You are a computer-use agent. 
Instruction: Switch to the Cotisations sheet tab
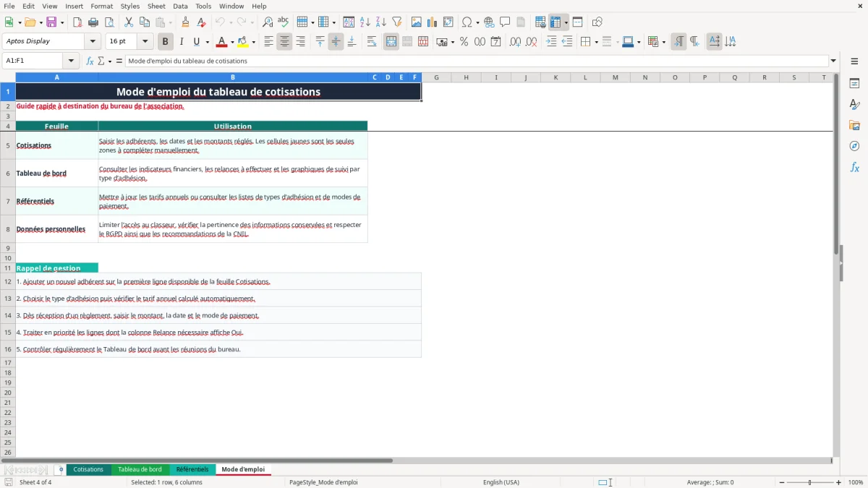pyautogui.click(x=88, y=469)
